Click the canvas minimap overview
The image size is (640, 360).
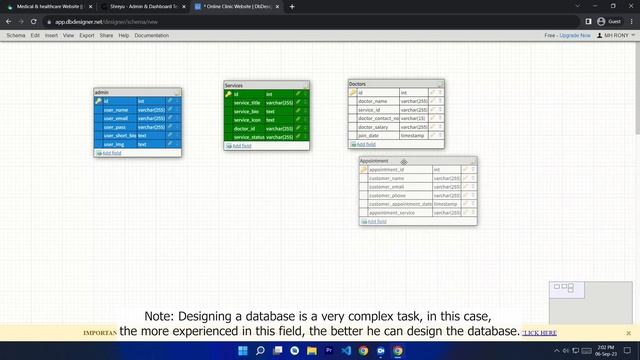(591, 302)
